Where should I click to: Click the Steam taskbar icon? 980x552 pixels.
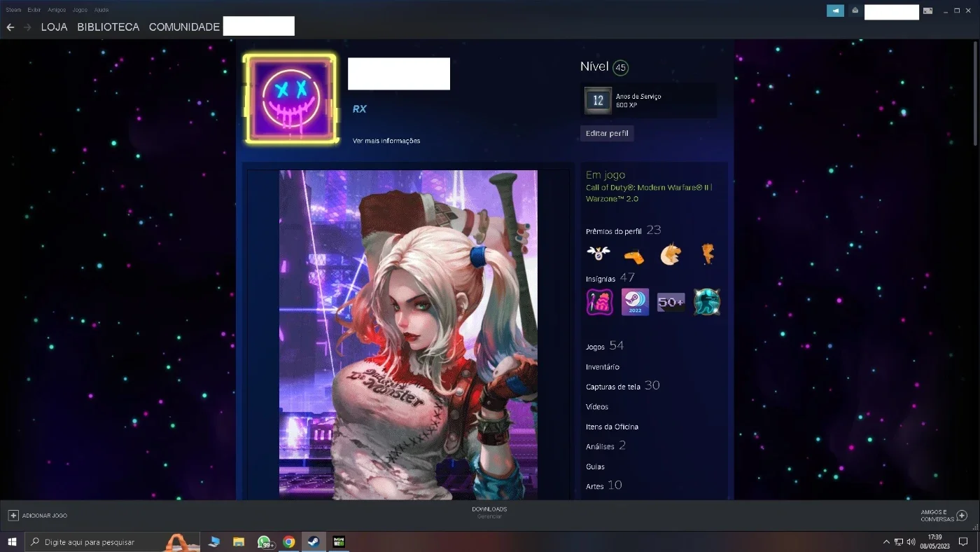tap(313, 541)
